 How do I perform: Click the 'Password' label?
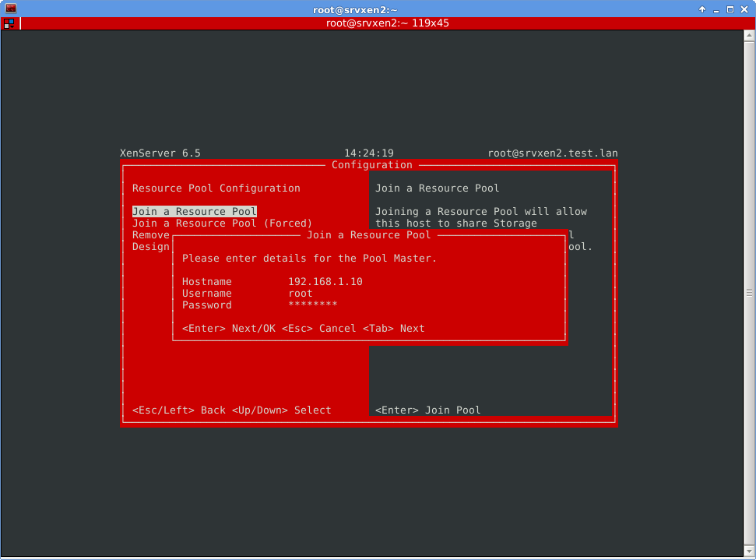point(207,305)
